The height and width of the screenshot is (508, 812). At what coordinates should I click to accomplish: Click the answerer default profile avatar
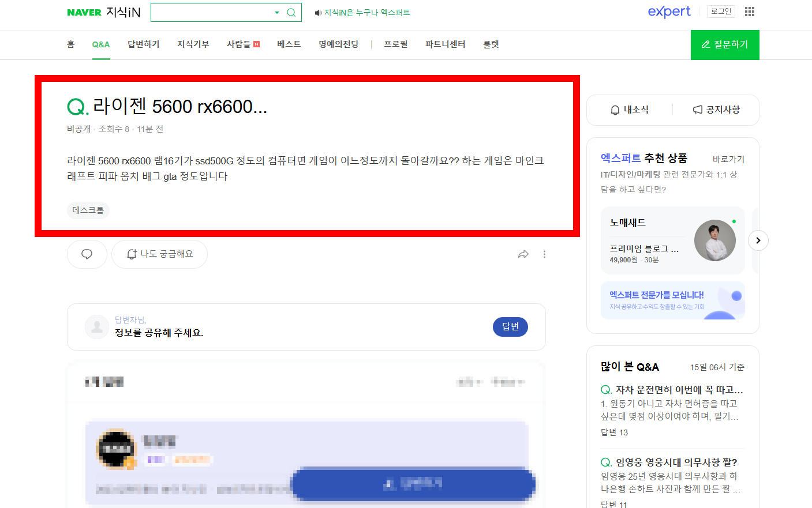click(97, 327)
